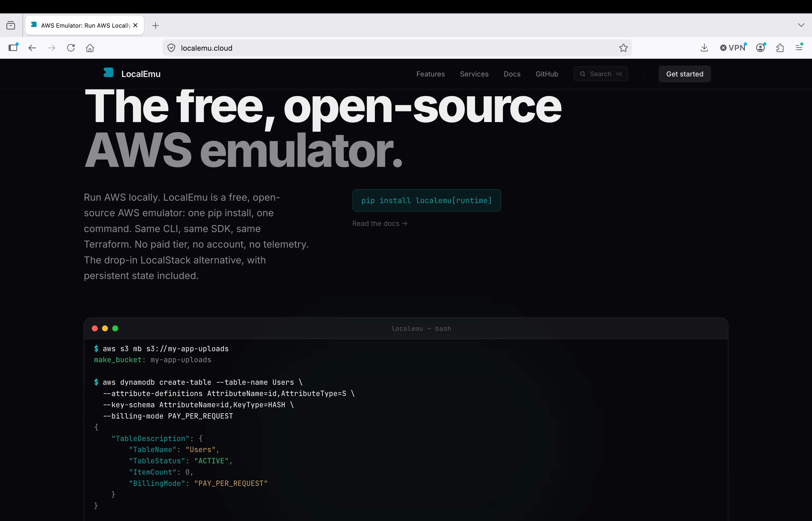Click the 'localemu — bash' terminal title
The height and width of the screenshot is (521, 812).
pos(421,328)
